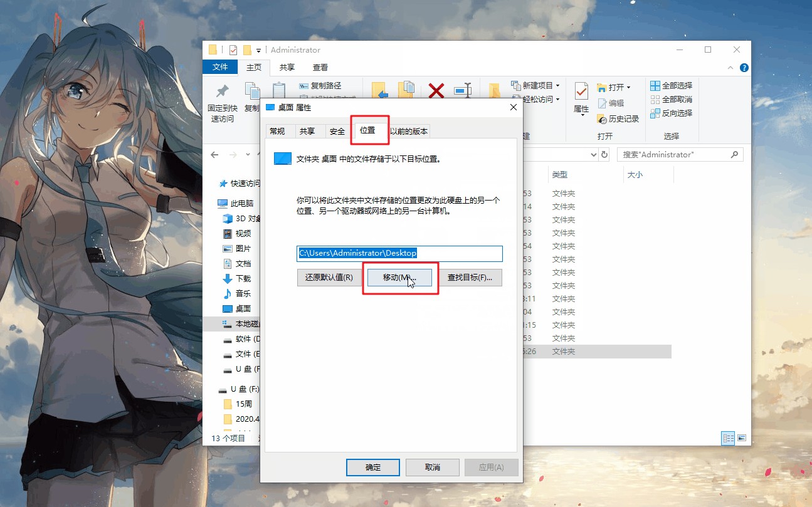Open the 15周 folder in sidebar
The image size is (812, 507).
click(x=238, y=404)
